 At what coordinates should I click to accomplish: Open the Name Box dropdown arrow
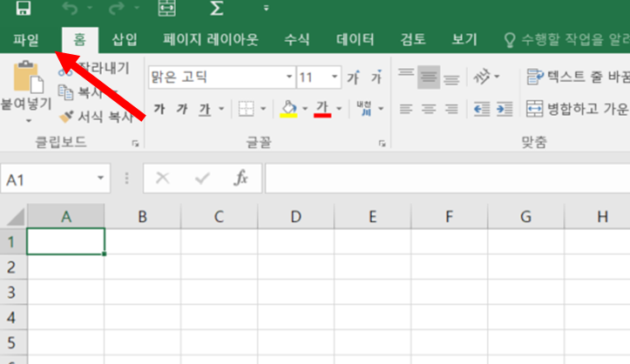coord(100,179)
